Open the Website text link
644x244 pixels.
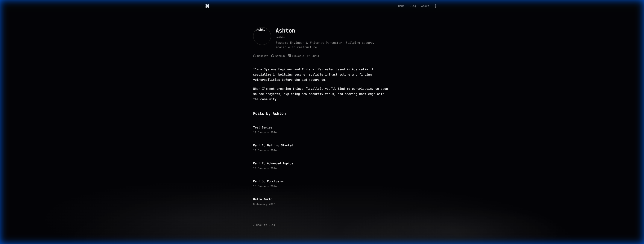click(262, 56)
